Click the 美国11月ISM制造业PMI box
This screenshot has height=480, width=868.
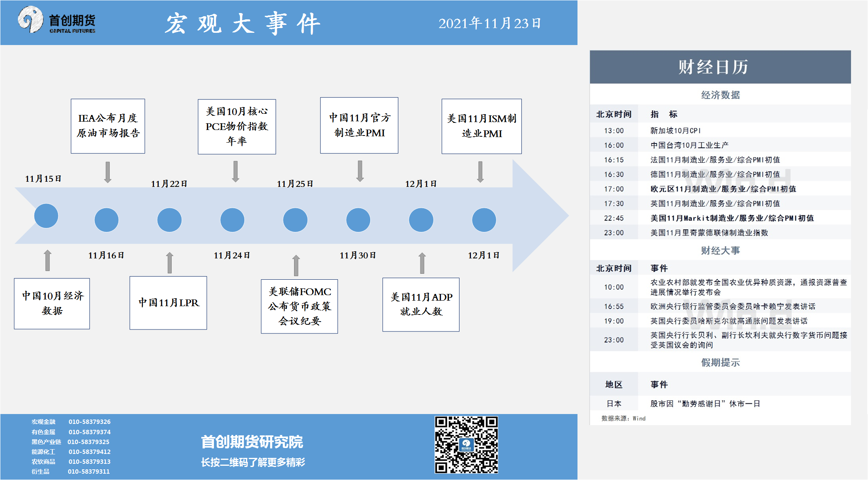tap(482, 126)
